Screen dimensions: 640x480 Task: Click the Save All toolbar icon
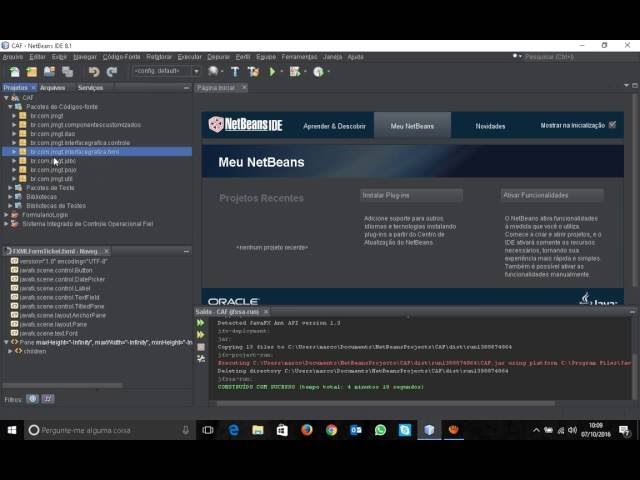pyautogui.click(x=67, y=72)
